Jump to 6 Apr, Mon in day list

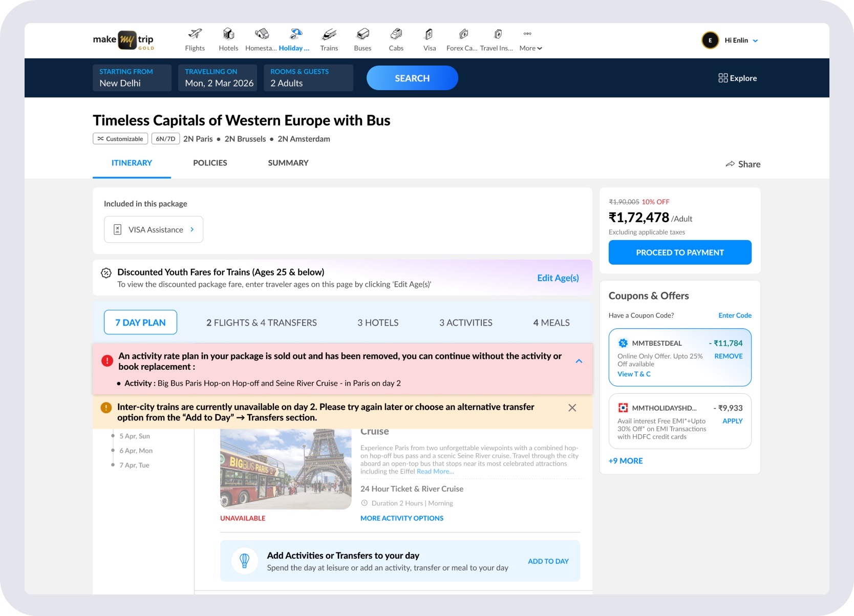[x=136, y=451]
